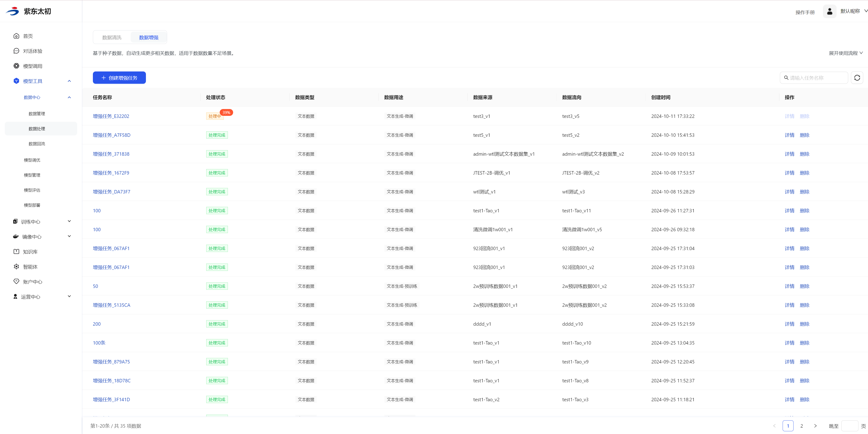The image size is (868, 434).
Task: Switch to the 数据清洗 tab
Action: pos(112,37)
